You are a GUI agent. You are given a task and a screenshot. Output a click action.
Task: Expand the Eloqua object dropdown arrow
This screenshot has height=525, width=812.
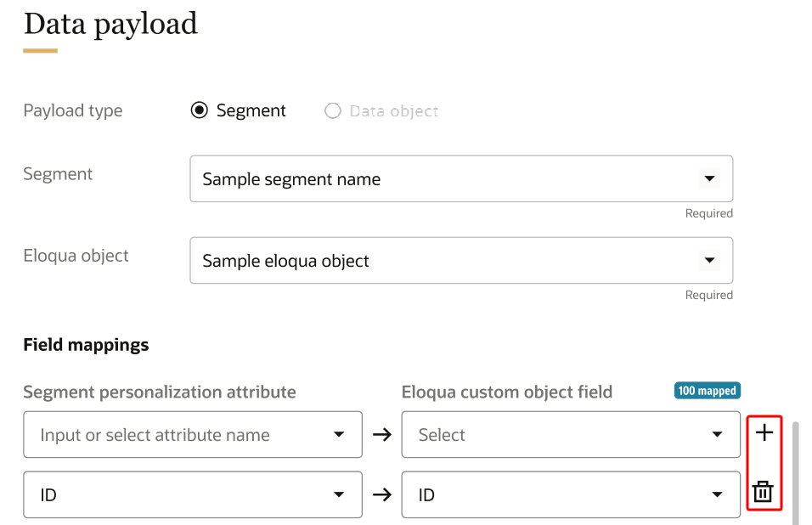708,261
